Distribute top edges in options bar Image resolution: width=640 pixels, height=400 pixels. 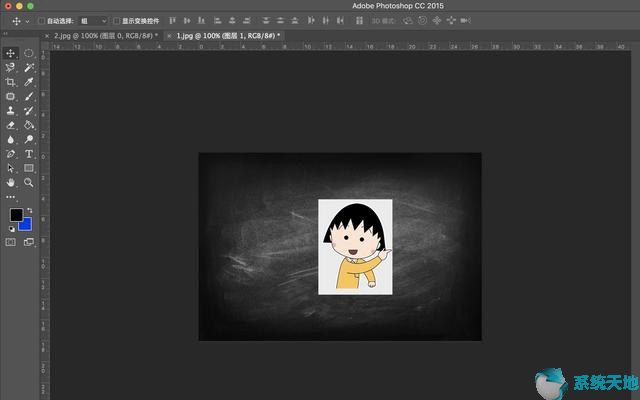(x=266, y=20)
